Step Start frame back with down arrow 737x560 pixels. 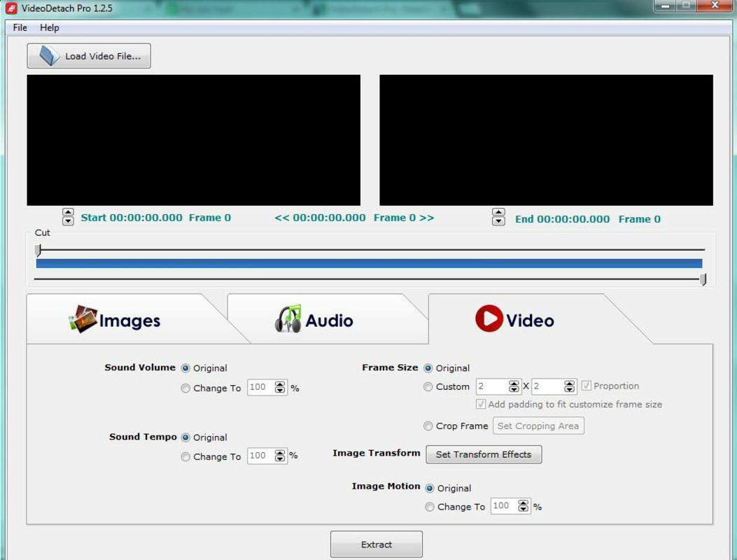pos(68,221)
